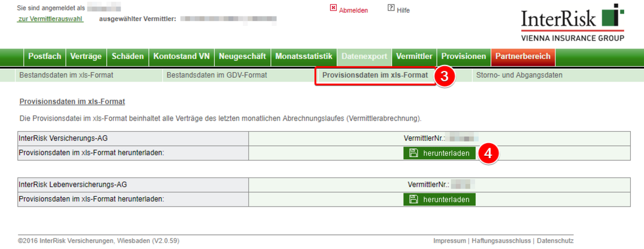Open Storno- und Abgangsdaten subtab
Image resolution: width=644 pixels, height=249 pixels.
pos(519,75)
